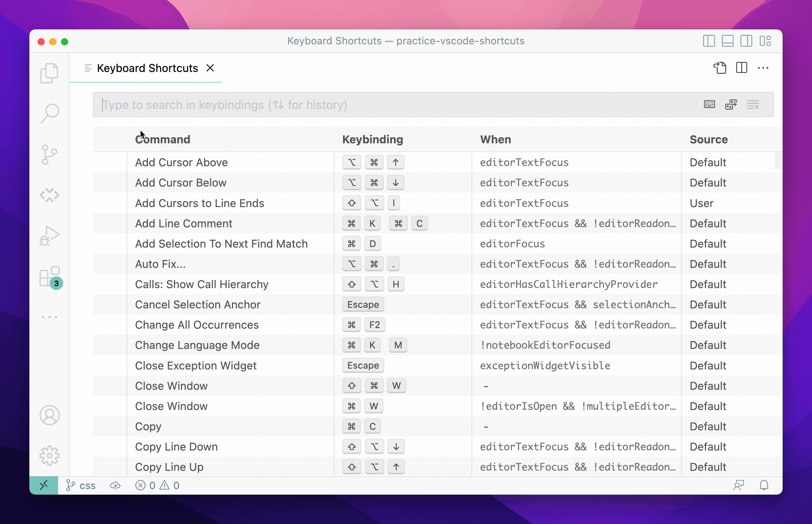
Task: Click Open Keyboard Shortcuts JSON icon
Action: click(720, 68)
